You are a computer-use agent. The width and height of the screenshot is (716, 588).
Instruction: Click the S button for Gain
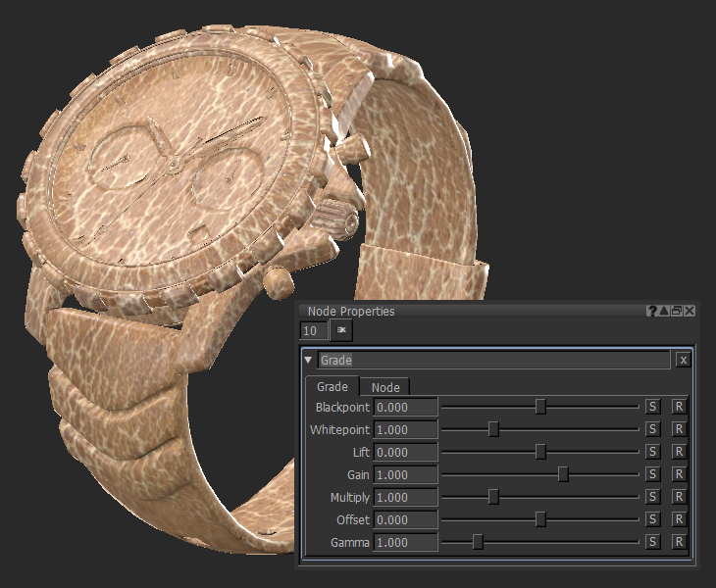point(653,474)
